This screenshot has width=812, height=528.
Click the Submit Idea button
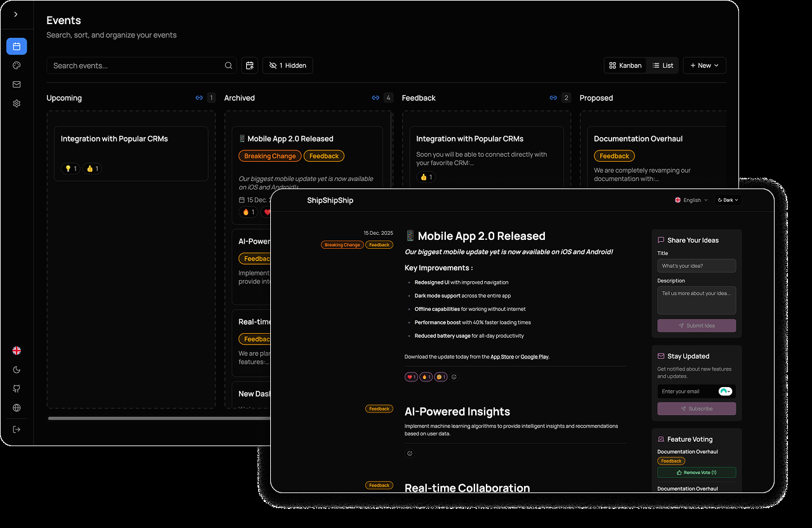click(x=697, y=326)
